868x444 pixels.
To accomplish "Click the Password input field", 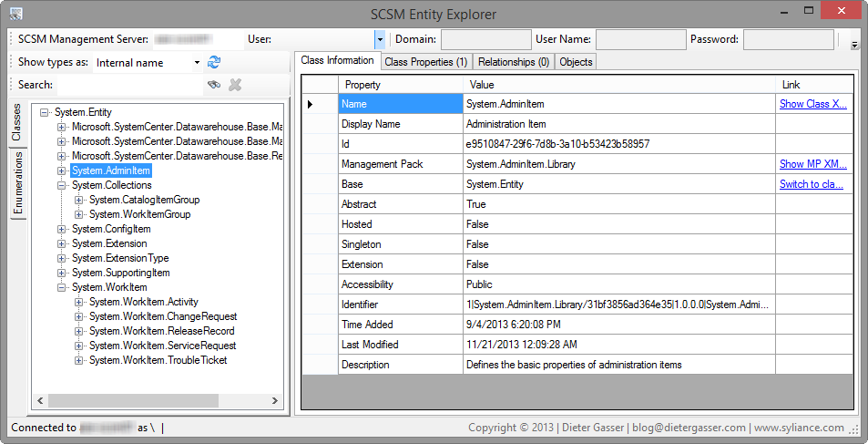I will [788, 40].
